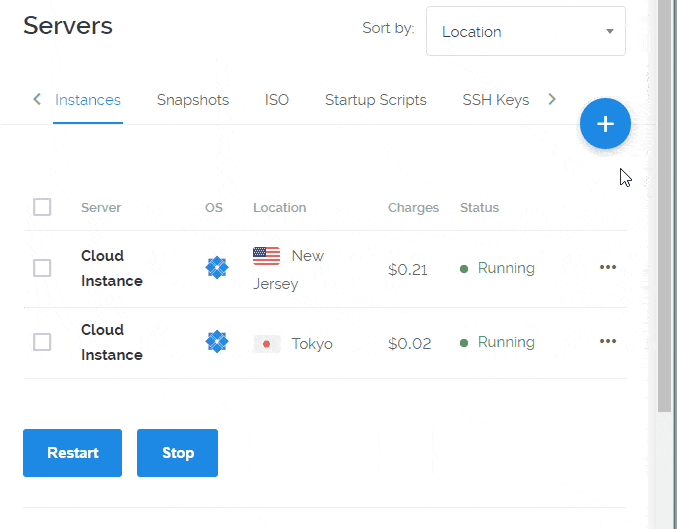Image resolution: width=677 pixels, height=529 pixels.
Task: Click the blue plus deploy server button
Action: click(605, 124)
